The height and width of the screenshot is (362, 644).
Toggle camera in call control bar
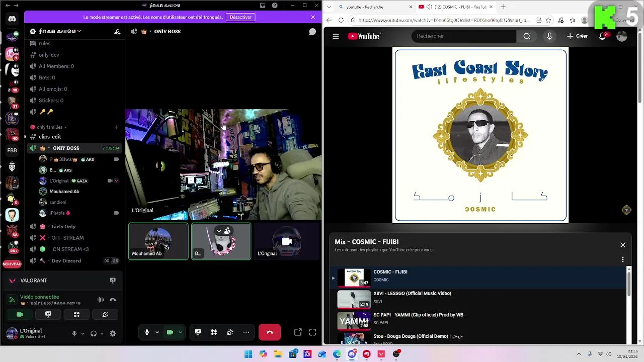pyautogui.click(x=170, y=332)
